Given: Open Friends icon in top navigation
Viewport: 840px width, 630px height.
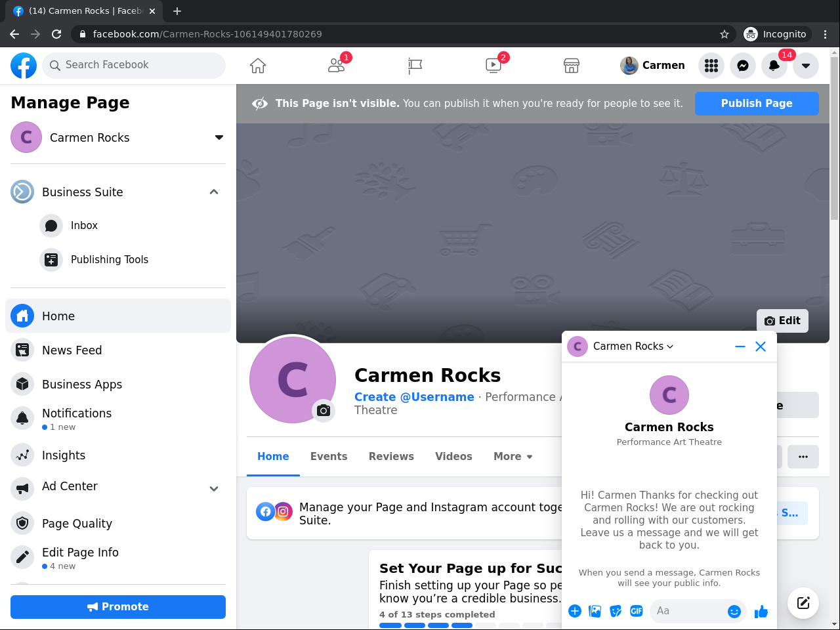Looking at the screenshot, I should tap(337, 66).
